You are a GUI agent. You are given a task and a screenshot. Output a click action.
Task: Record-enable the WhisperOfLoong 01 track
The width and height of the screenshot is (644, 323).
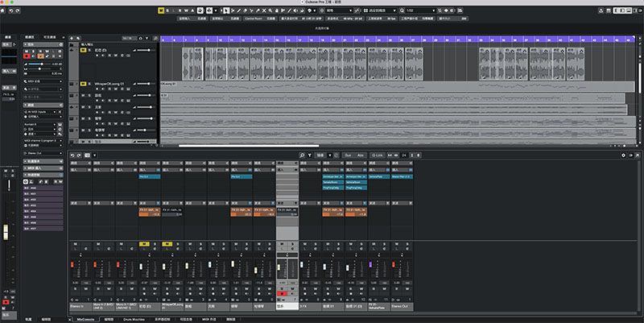coord(97,89)
